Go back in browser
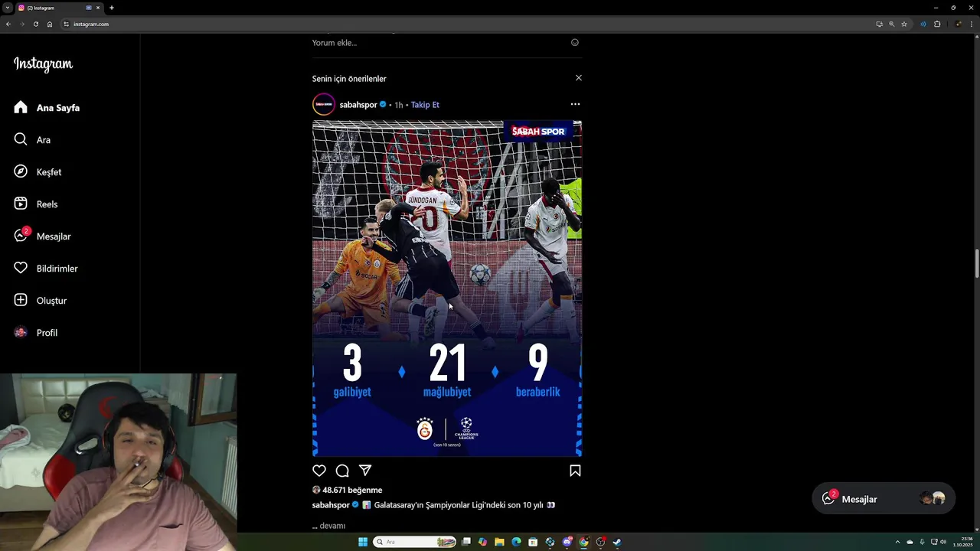The image size is (980, 551). click(x=8, y=24)
